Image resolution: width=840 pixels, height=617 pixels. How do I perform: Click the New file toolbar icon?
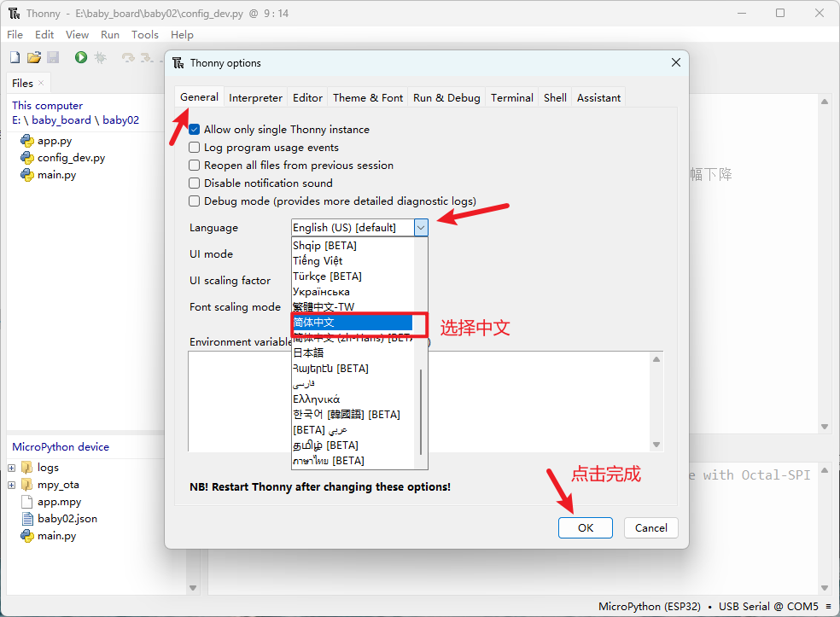click(15, 57)
